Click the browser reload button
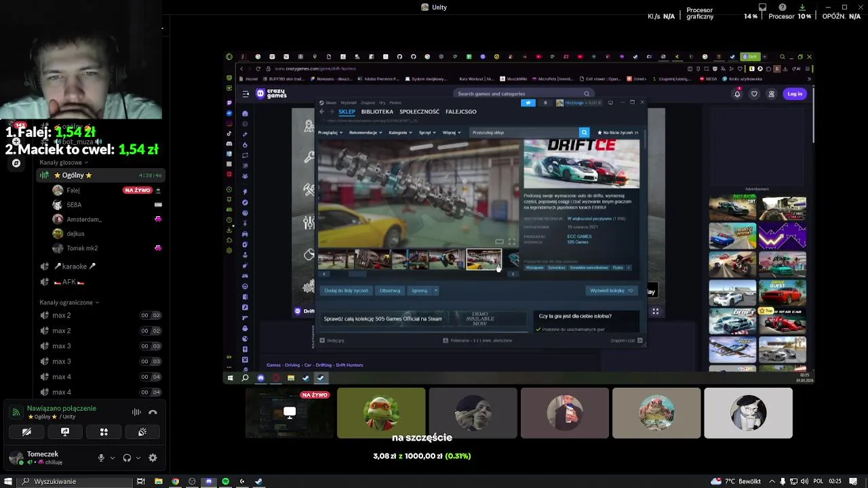Image resolution: width=868 pixels, height=488 pixels. (258, 68)
